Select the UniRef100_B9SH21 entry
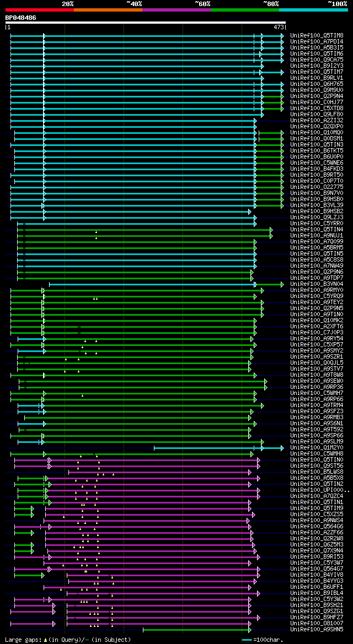The image size is (353, 644). [317, 605]
